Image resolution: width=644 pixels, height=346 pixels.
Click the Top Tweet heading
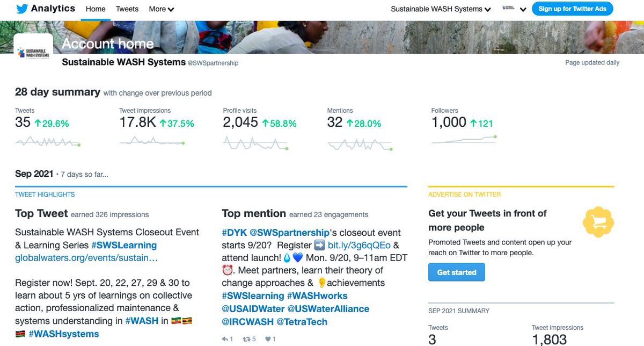tap(41, 213)
